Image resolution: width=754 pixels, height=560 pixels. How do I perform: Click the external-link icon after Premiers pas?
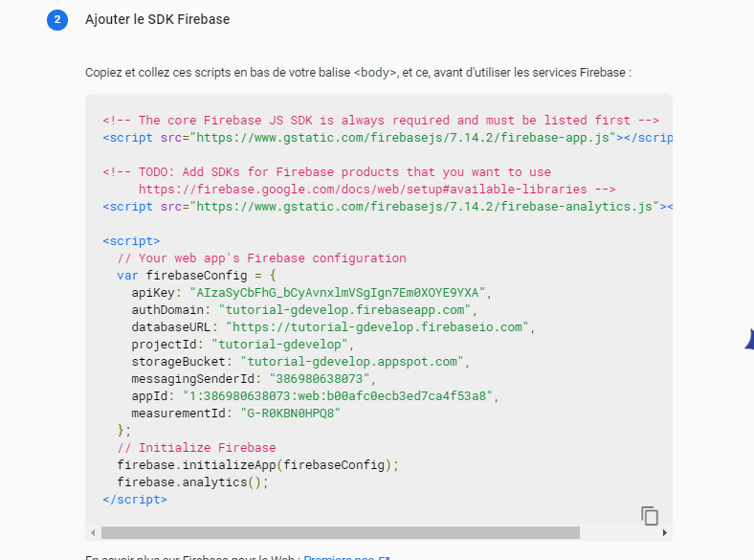click(385, 557)
